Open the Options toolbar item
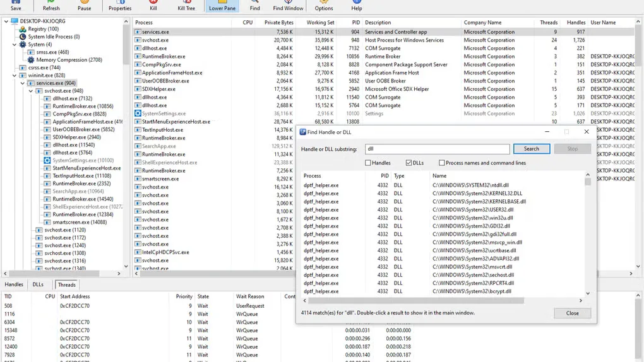The image size is (644, 362). pyautogui.click(x=324, y=5)
